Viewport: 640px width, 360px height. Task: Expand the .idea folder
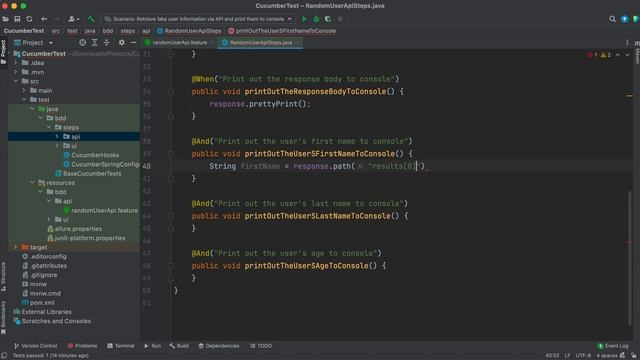pyautogui.click(x=16, y=63)
